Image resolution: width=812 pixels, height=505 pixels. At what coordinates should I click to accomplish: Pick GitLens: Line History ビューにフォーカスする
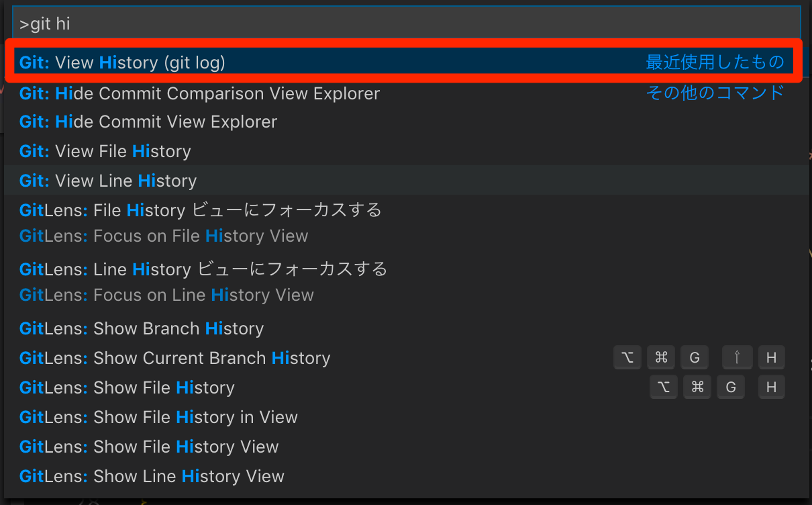pyautogui.click(x=406, y=282)
